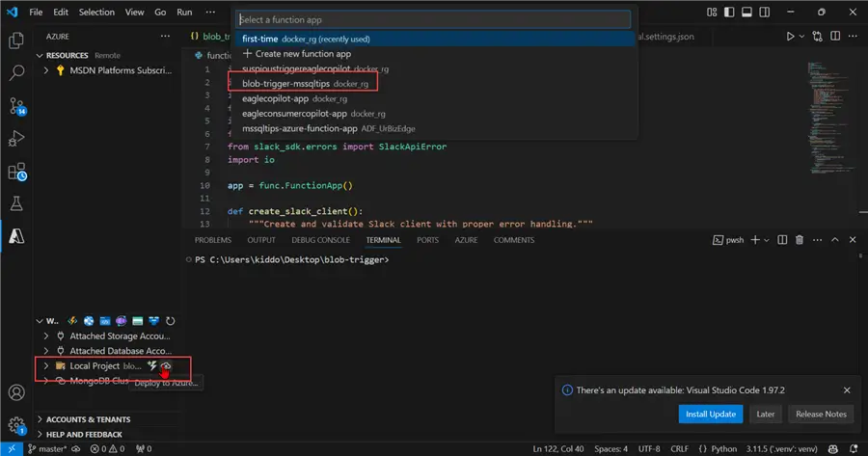The image size is (868, 456).
Task: Click the Refresh icon in Workspace header
Action: (170, 321)
